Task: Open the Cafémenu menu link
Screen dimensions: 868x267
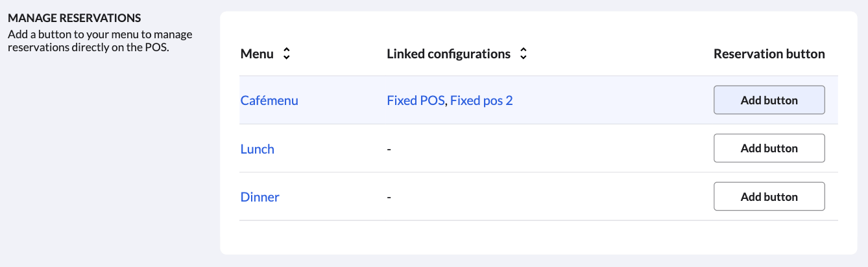Action: coord(269,100)
